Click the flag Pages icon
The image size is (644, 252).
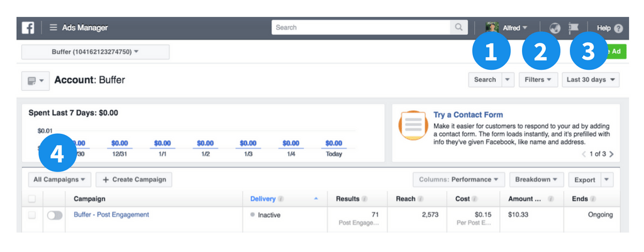(x=573, y=28)
